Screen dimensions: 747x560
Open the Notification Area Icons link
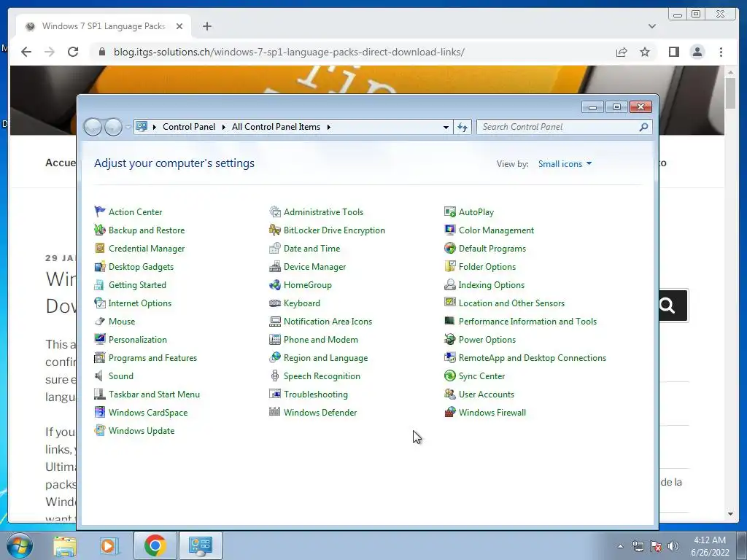click(x=328, y=322)
